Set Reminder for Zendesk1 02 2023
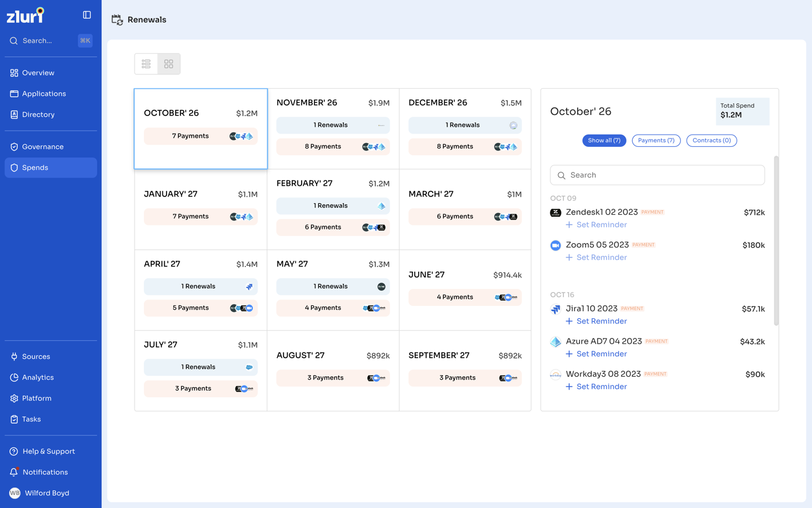The image size is (812, 508). [x=596, y=225]
